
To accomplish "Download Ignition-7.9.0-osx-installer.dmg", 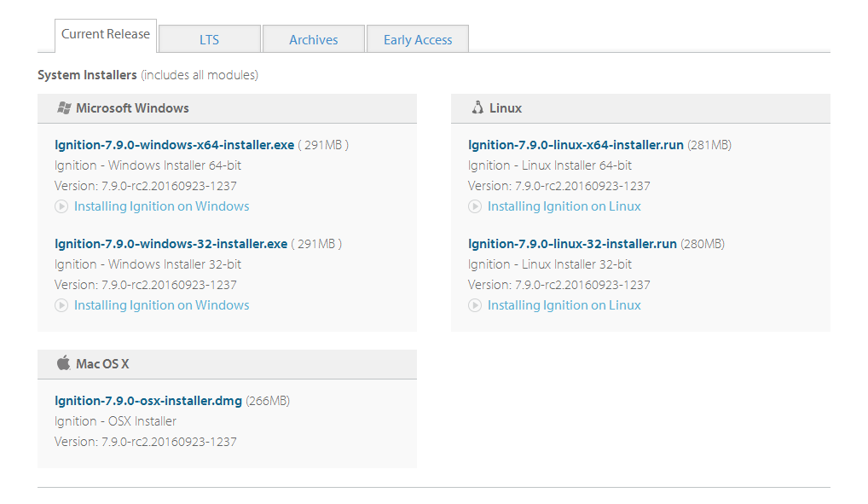I will 148,401.
